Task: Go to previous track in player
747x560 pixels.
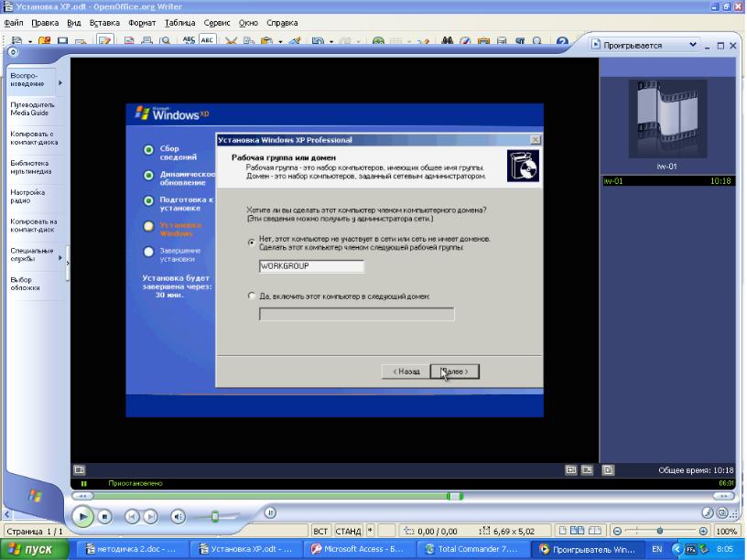Action: (133, 516)
